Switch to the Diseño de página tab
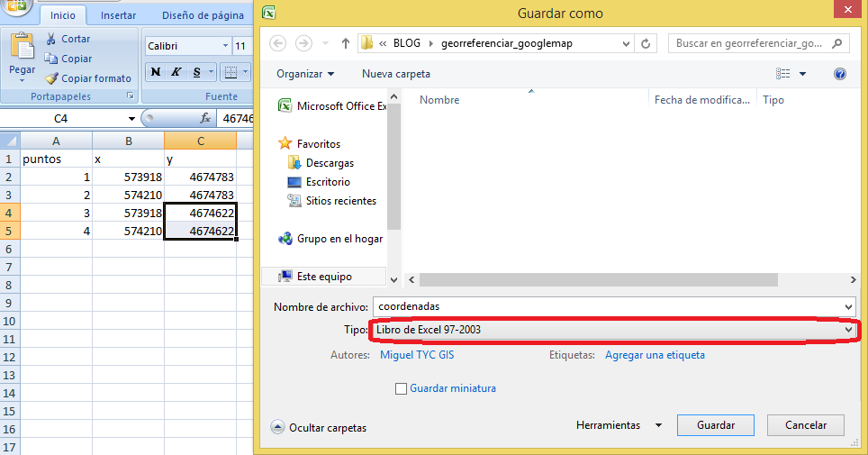This screenshot has height=455, width=868. tap(203, 15)
